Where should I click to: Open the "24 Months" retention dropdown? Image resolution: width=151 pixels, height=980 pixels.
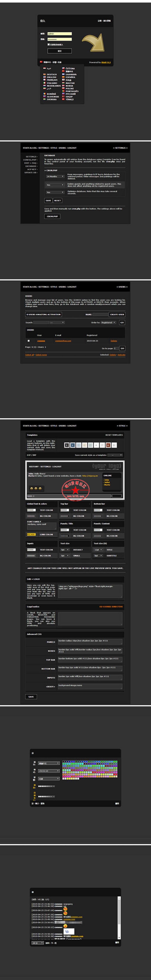tap(55, 177)
